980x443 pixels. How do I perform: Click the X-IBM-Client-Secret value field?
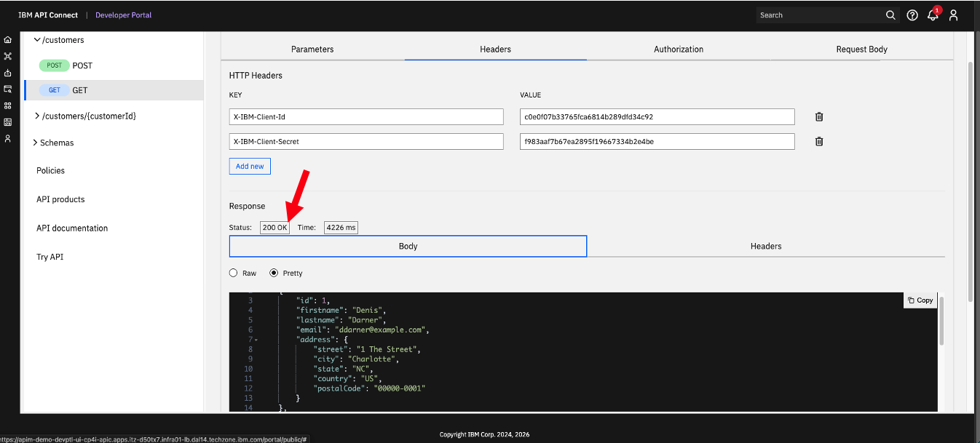657,142
